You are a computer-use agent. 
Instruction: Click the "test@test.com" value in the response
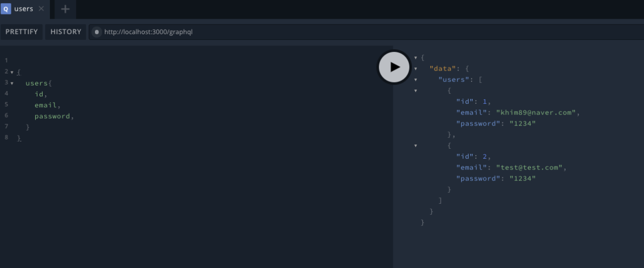529,167
